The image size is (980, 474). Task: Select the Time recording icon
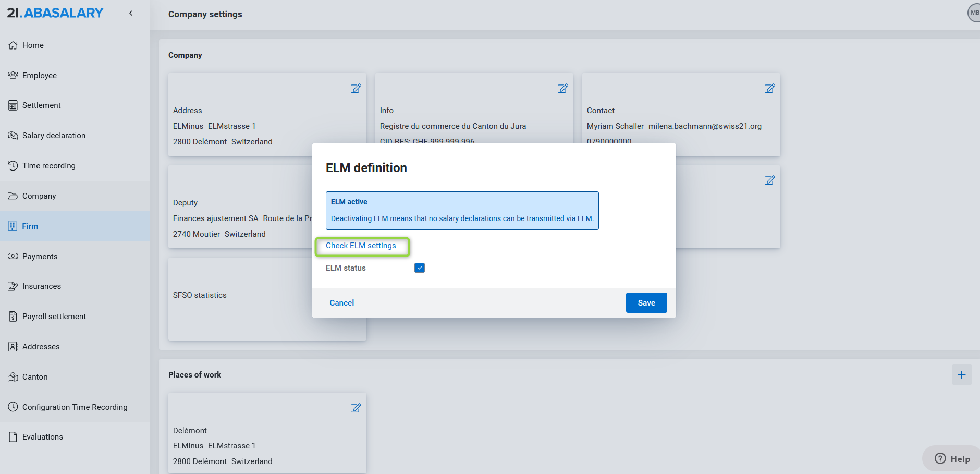tap(13, 165)
